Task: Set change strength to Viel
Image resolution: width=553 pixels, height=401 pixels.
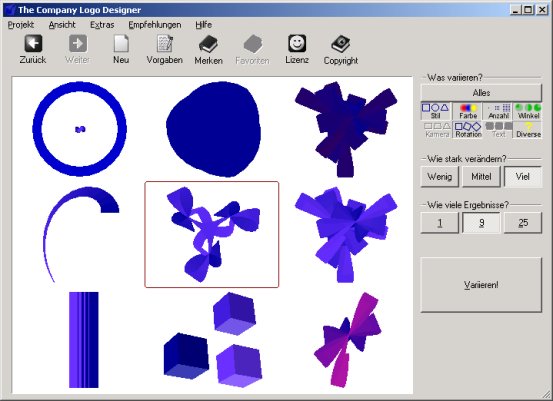Action: point(523,176)
